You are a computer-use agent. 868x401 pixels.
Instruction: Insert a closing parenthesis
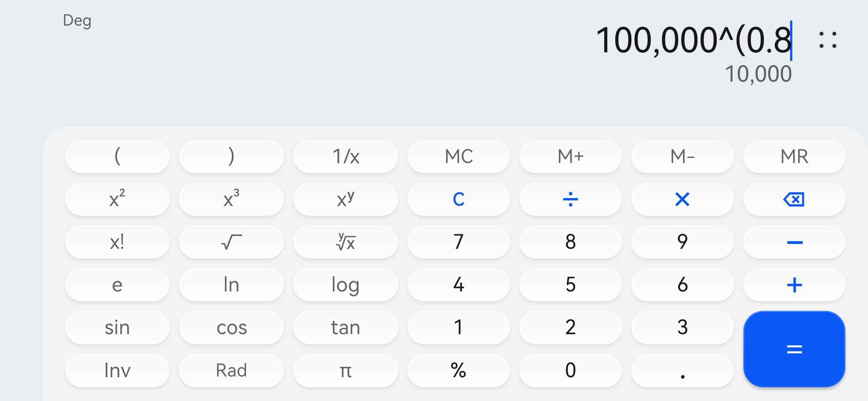coord(231,156)
